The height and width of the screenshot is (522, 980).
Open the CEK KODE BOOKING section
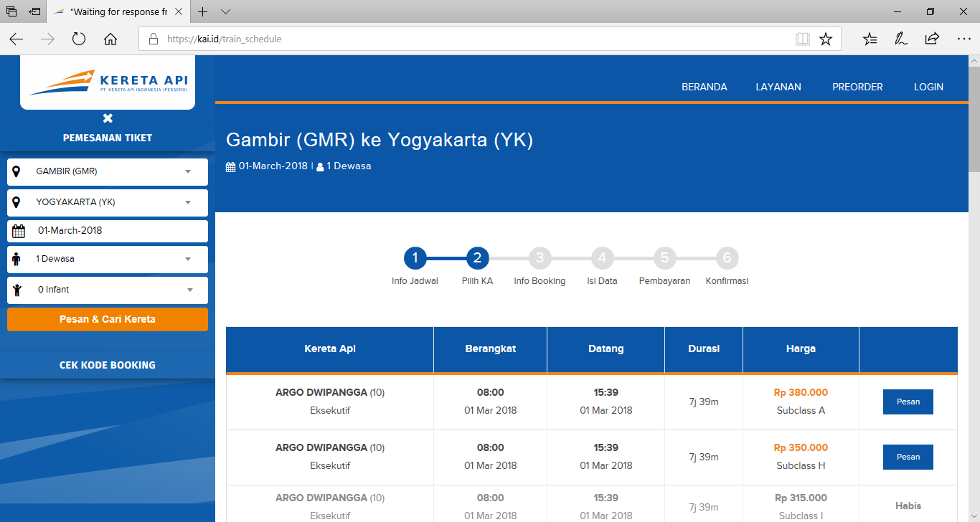point(108,365)
